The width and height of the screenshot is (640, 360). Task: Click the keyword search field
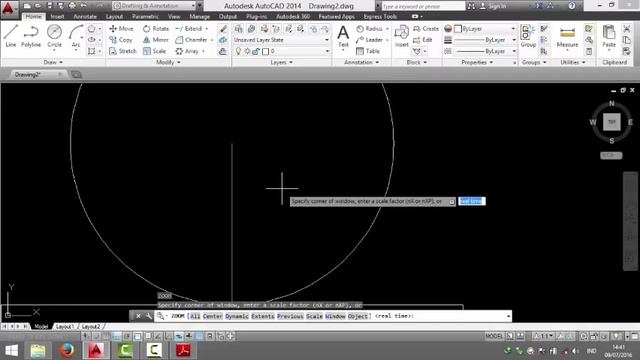pos(423,6)
